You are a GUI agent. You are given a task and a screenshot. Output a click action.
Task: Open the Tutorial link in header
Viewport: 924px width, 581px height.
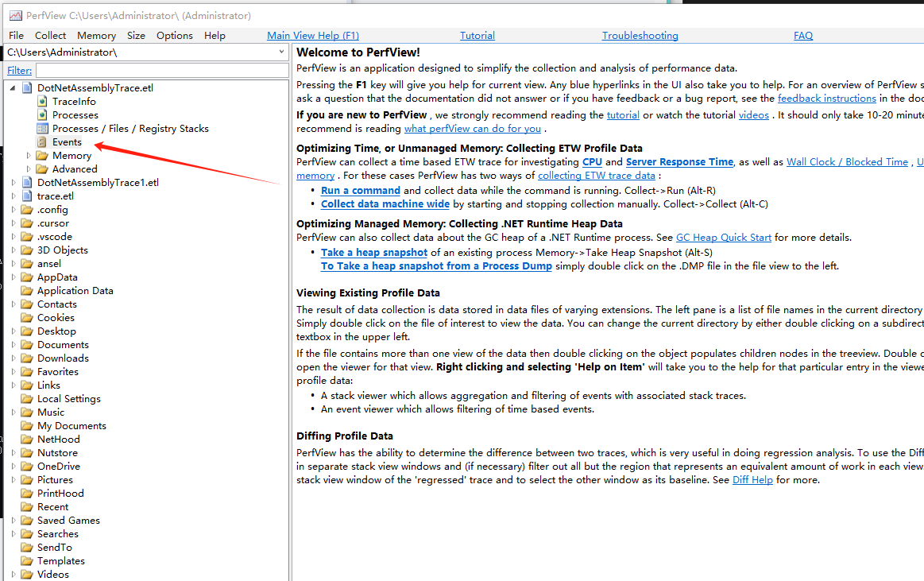pos(477,35)
